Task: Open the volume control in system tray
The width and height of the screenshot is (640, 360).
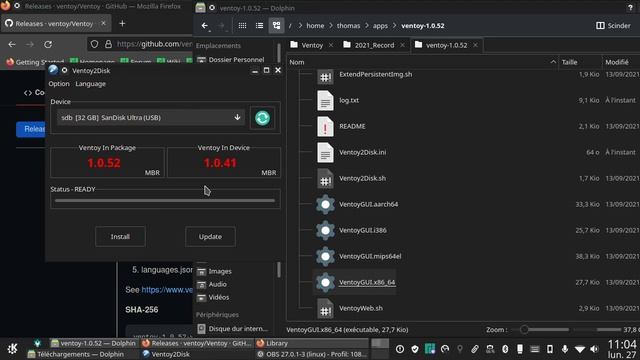Action: [595, 349]
